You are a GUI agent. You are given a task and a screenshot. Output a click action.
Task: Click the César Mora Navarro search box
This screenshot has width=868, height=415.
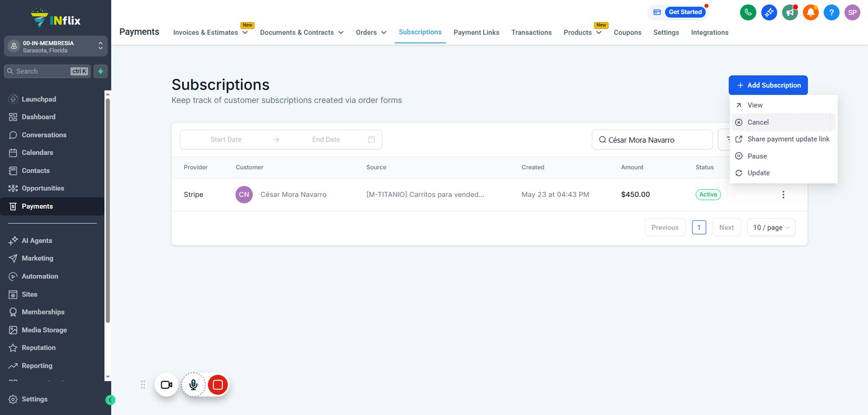tap(652, 139)
